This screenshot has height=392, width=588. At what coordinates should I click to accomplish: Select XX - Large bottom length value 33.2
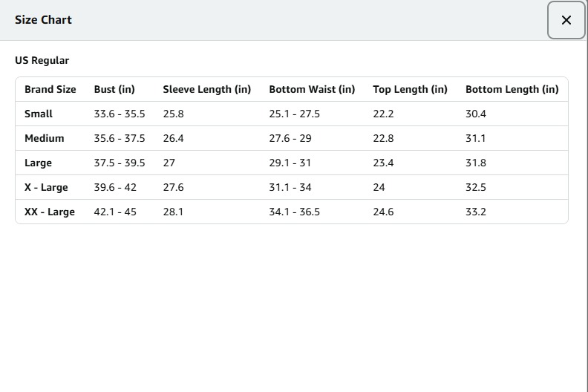[476, 212]
